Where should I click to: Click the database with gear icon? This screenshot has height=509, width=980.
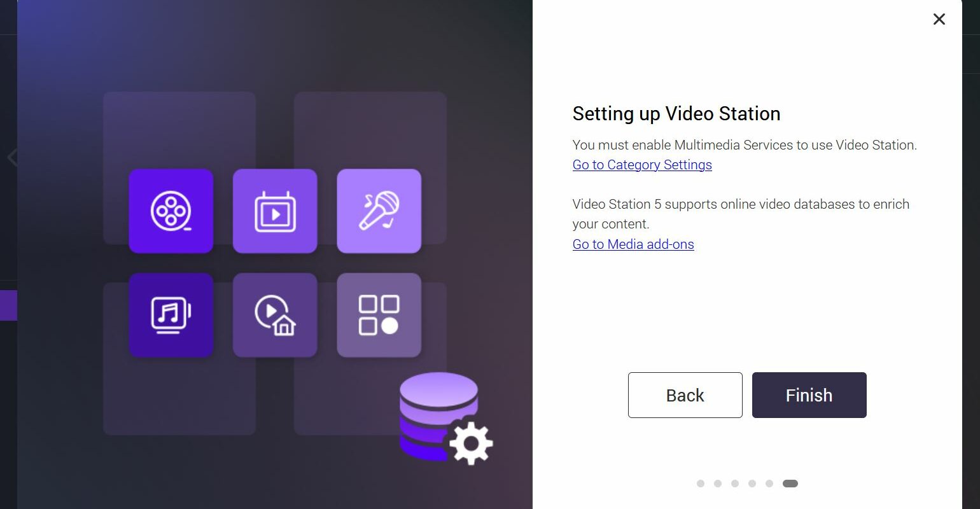coord(445,419)
